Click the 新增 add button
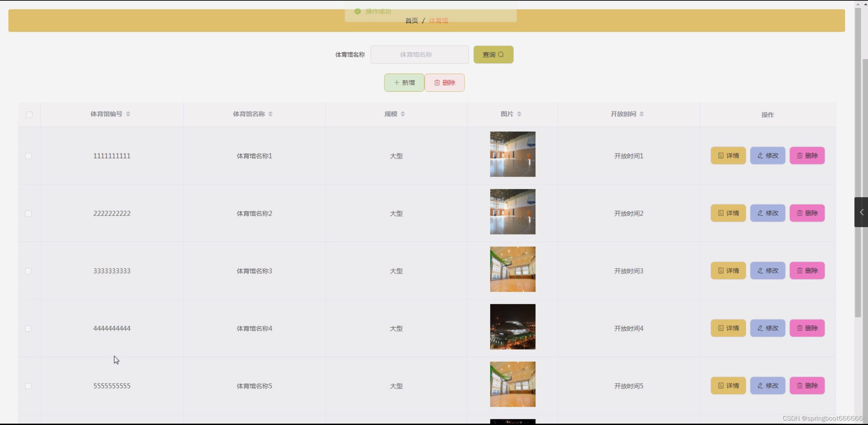 (x=404, y=82)
